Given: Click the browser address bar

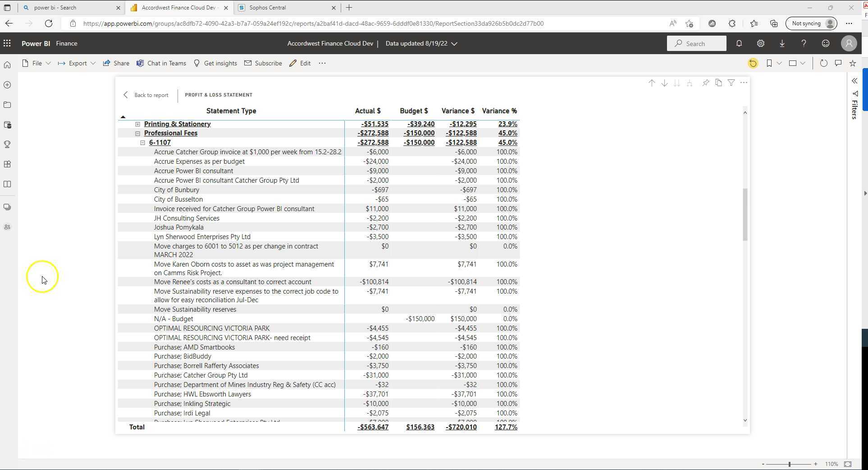Looking at the screenshot, I should point(315,23).
